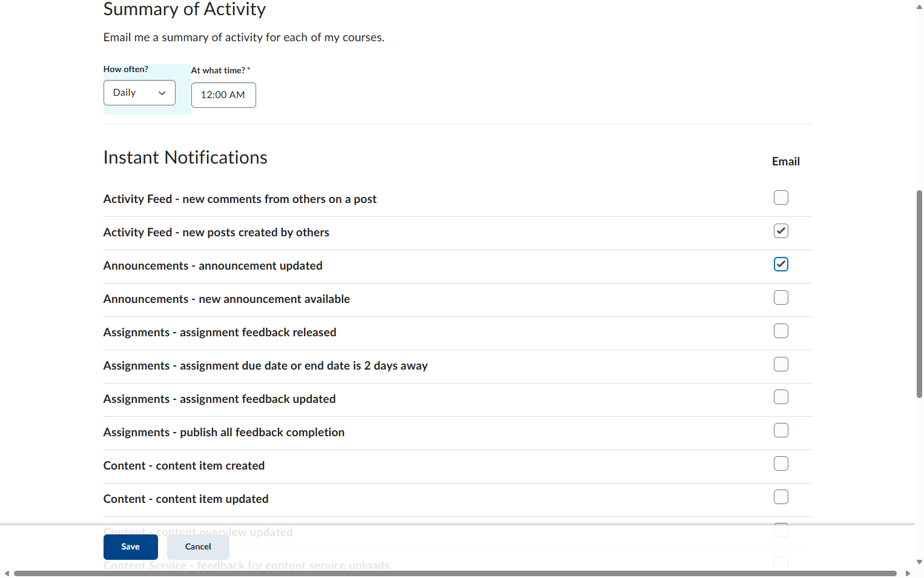Check new announcement available email box

pos(781,297)
